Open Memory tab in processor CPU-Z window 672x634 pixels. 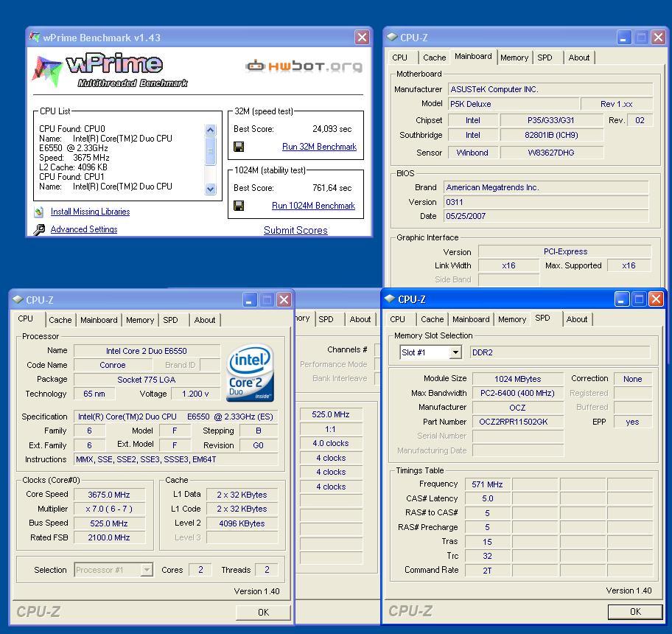pos(140,320)
